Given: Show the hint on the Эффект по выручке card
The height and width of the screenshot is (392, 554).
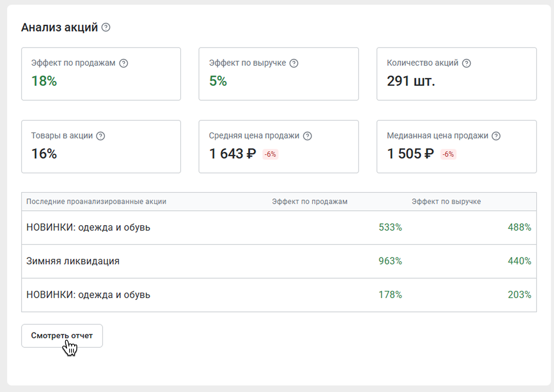Looking at the screenshot, I should pyautogui.click(x=294, y=63).
